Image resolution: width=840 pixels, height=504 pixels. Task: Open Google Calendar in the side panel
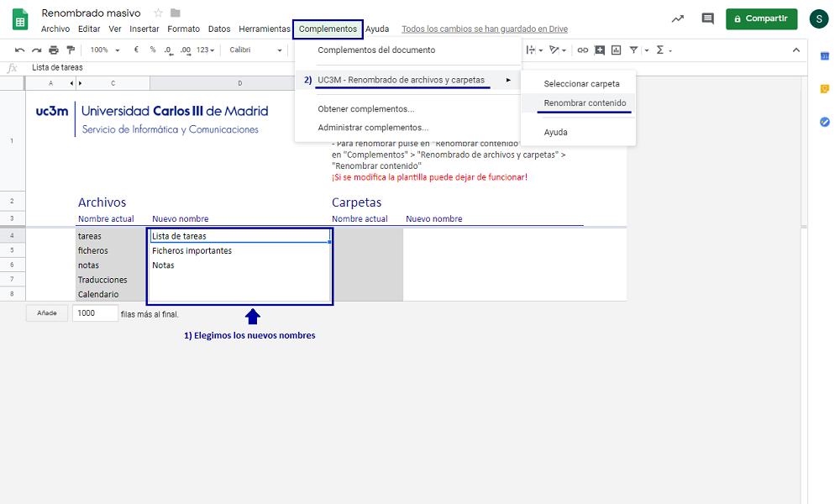point(825,55)
